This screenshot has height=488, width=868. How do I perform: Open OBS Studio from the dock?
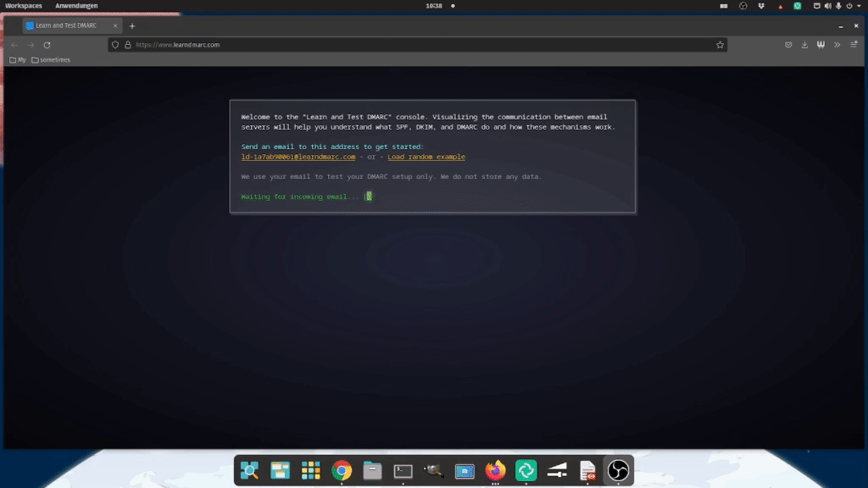[x=618, y=470]
